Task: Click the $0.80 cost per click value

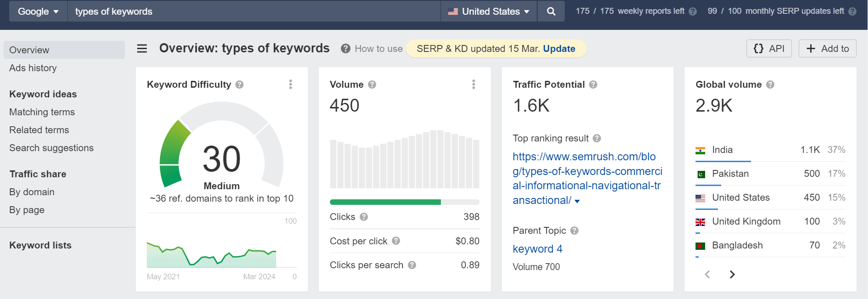Action: pyautogui.click(x=467, y=241)
